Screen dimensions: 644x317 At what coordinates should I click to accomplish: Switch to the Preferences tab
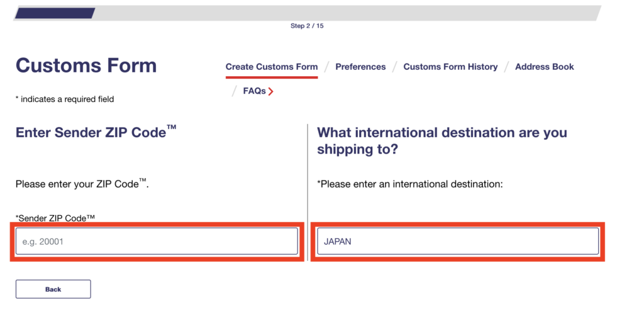click(x=360, y=67)
